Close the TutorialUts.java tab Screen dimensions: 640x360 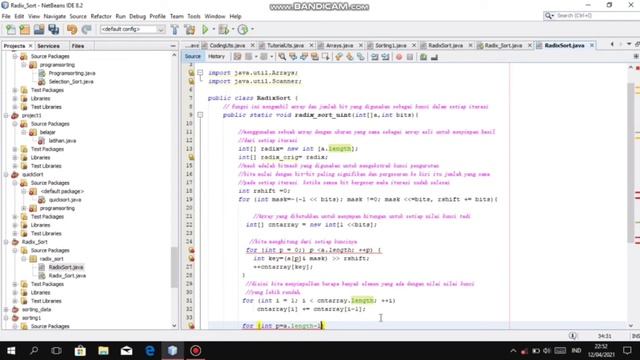(311, 45)
